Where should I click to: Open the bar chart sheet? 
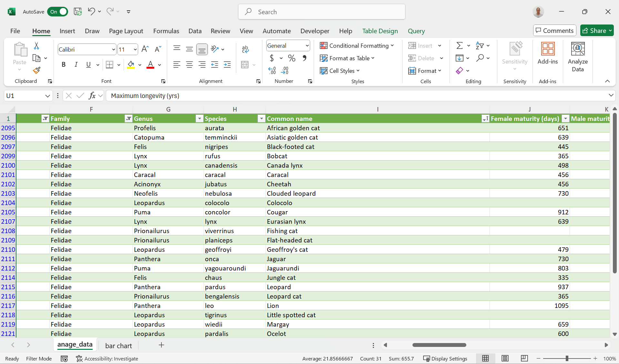(118, 345)
